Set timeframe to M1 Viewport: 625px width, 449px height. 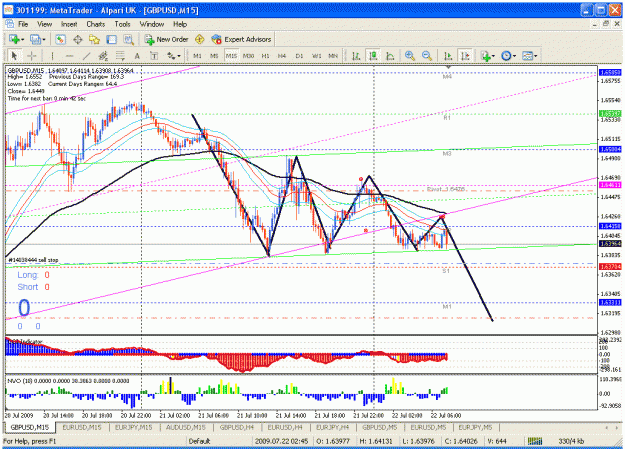[197, 56]
